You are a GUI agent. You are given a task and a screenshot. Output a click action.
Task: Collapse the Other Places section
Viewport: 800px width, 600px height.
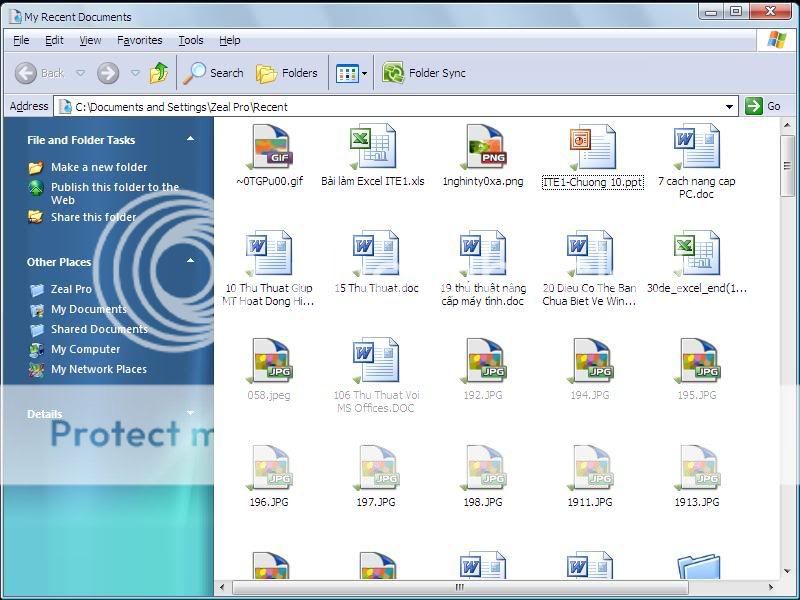tap(190, 262)
